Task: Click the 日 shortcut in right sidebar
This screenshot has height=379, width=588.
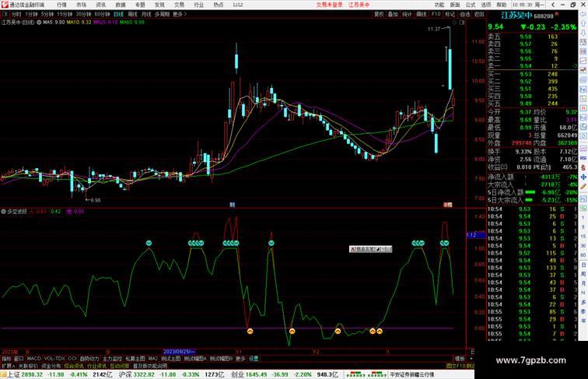Action: [x=583, y=265]
